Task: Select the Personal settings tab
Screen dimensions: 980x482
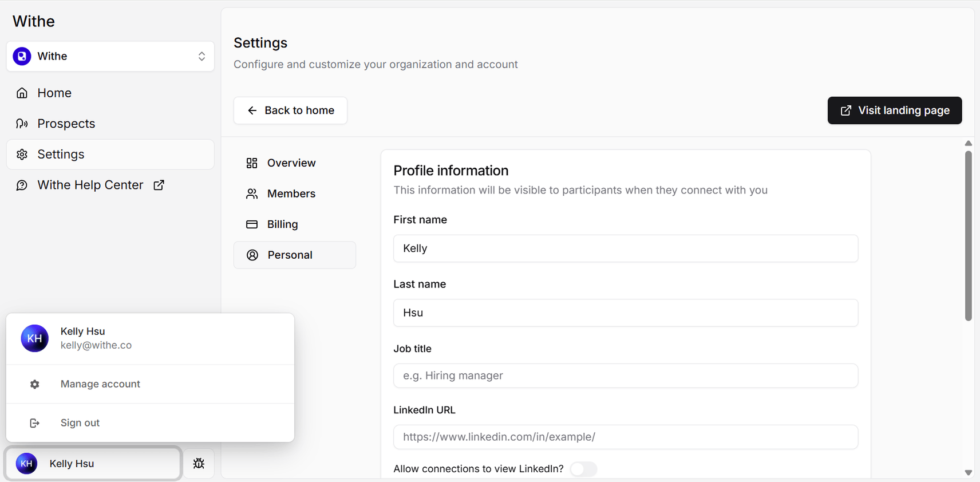Action: 295,255
